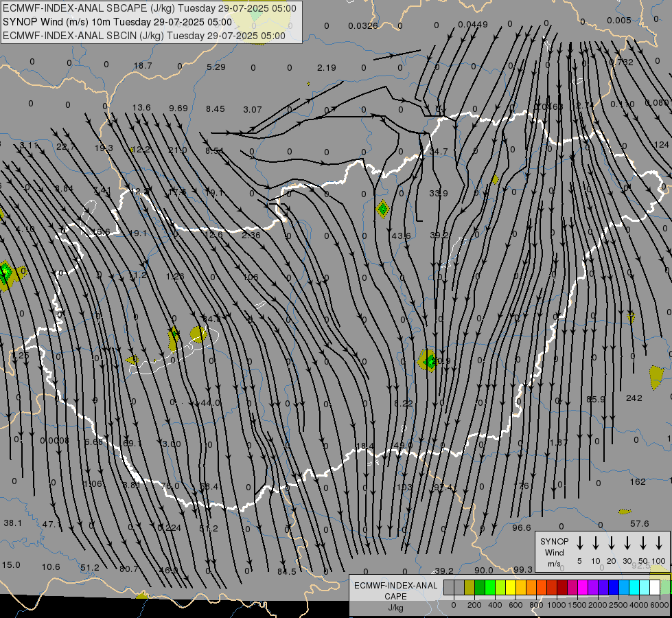672x618 pixels.
Task: Pick the cyan swatch before 4000
Action: pyautogui.click(x=634, y=588)
